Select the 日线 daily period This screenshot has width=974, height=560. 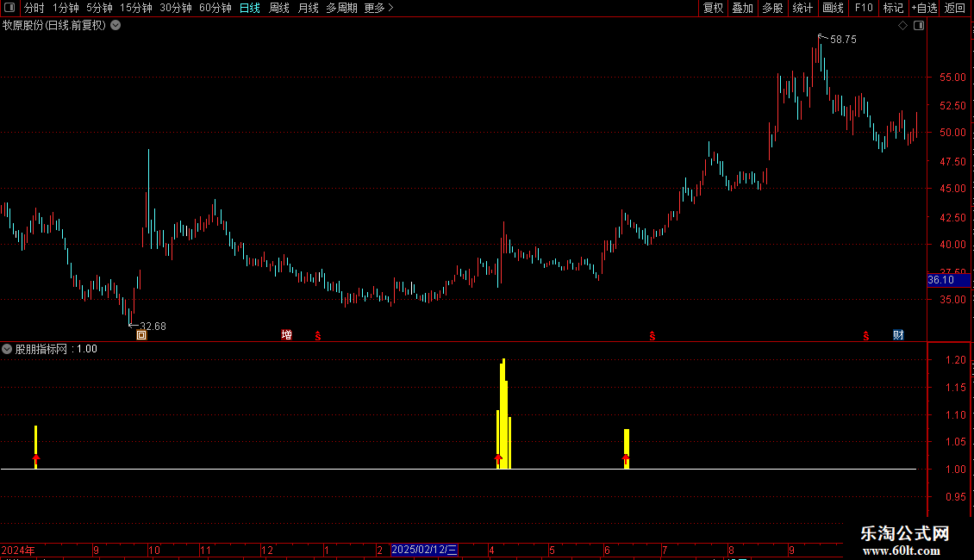[250, 8]
